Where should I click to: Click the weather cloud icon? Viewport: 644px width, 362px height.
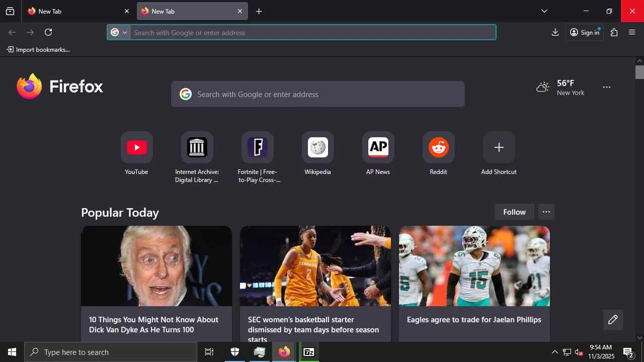(543, 87)
